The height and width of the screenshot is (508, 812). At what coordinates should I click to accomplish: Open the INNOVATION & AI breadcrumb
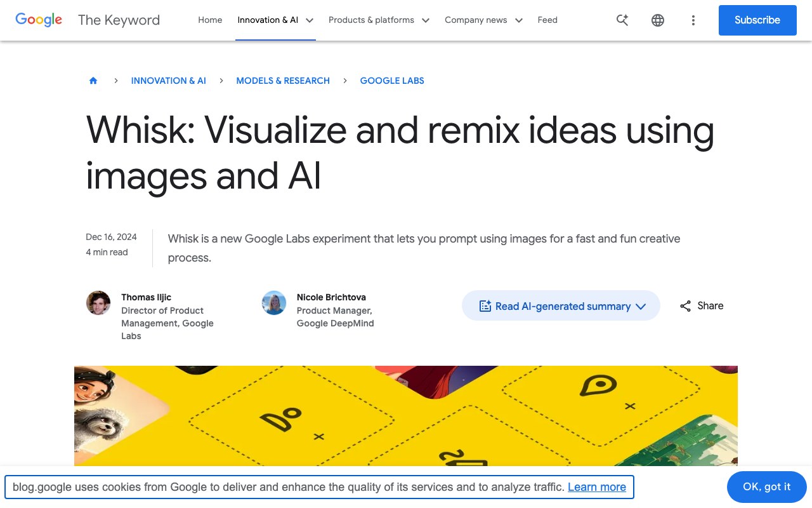click(169, 81)
